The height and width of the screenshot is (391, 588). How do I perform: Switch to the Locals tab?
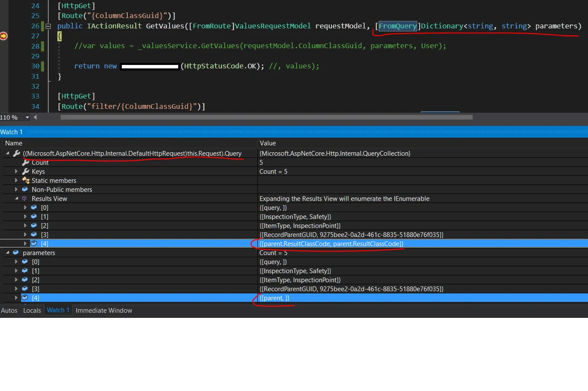click(32, 311)
